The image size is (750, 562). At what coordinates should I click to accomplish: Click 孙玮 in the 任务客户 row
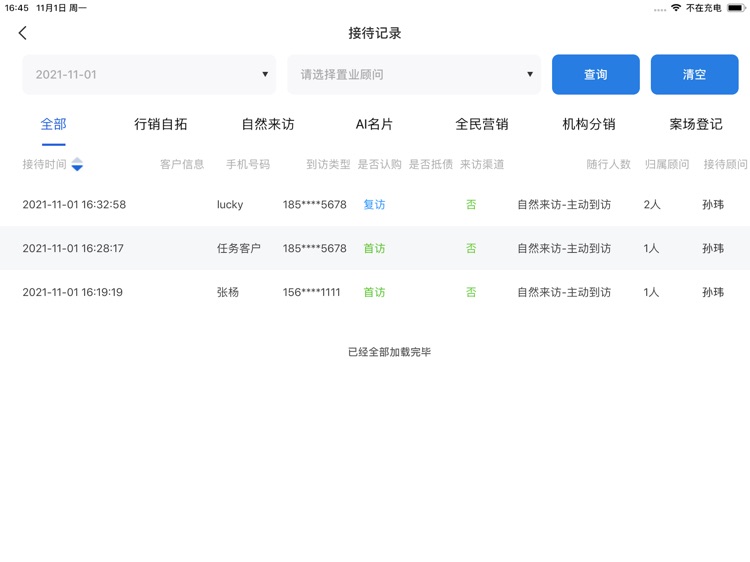(x=713, y=248)
